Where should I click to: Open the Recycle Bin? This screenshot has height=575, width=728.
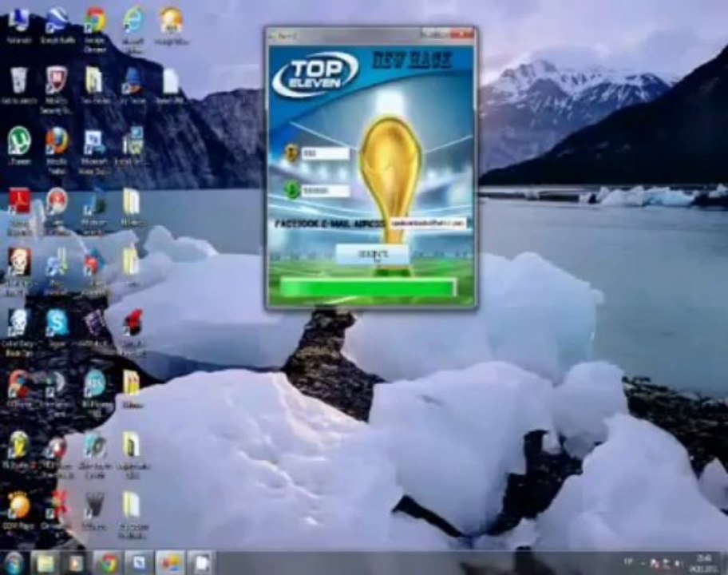(x=18, y=85)
